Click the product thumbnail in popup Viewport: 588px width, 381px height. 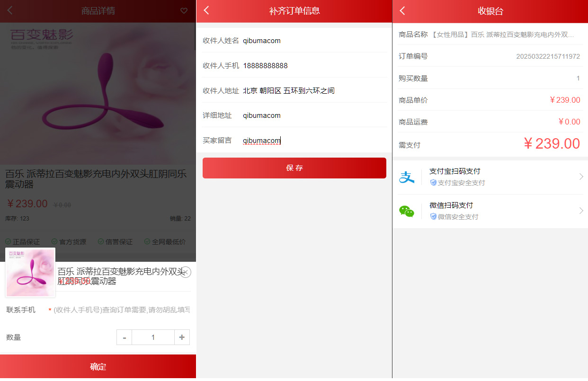[30, 273]
